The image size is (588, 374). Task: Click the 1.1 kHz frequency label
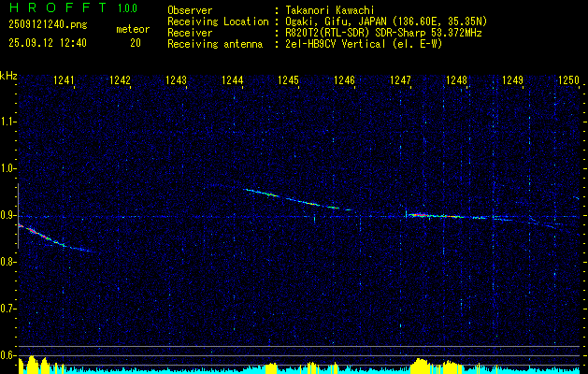pos(7,122)
